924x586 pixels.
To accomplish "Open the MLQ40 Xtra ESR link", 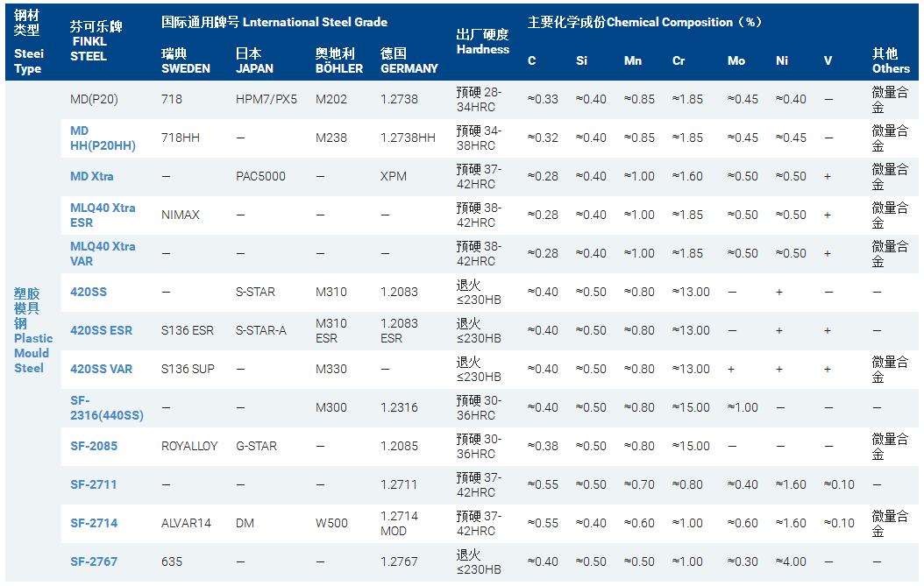I will click(x=103, y=215).
